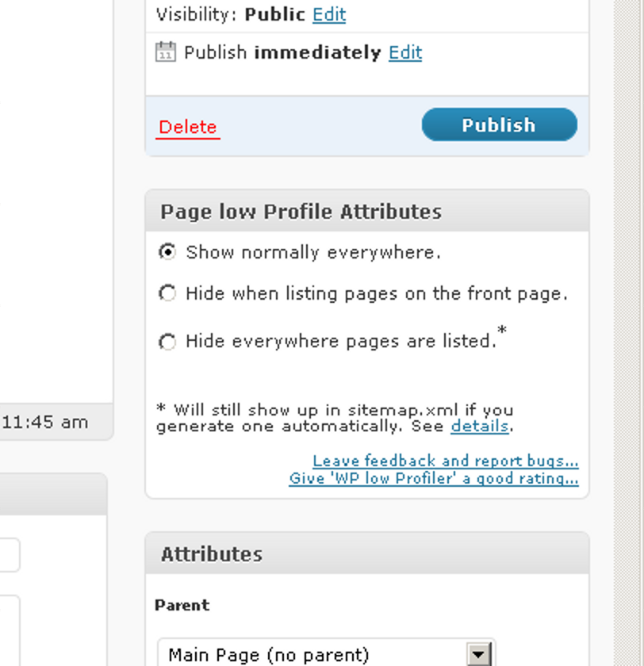The image size is (644, 666).
Task: Choose Hide when listing pages on front page
Action: (167, 293)
